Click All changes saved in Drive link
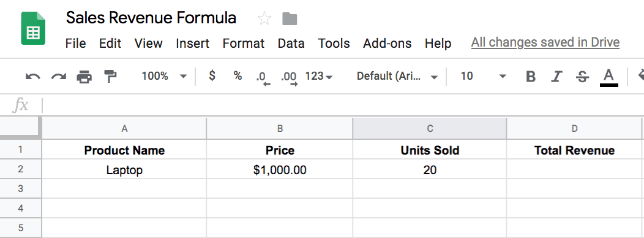The image size is (644, 238). 545,42
